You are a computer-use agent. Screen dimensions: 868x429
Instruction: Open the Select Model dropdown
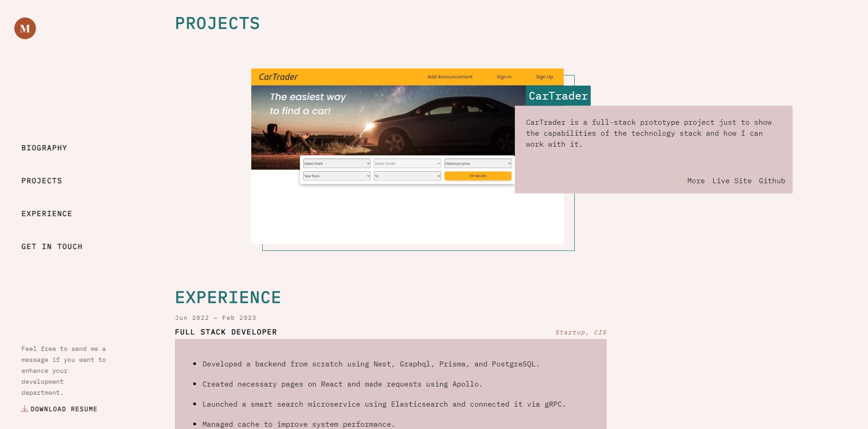click(407, 164)
